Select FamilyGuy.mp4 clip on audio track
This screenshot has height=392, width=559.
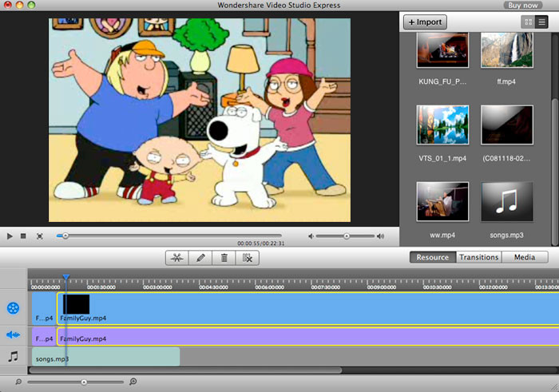point(307,337)
